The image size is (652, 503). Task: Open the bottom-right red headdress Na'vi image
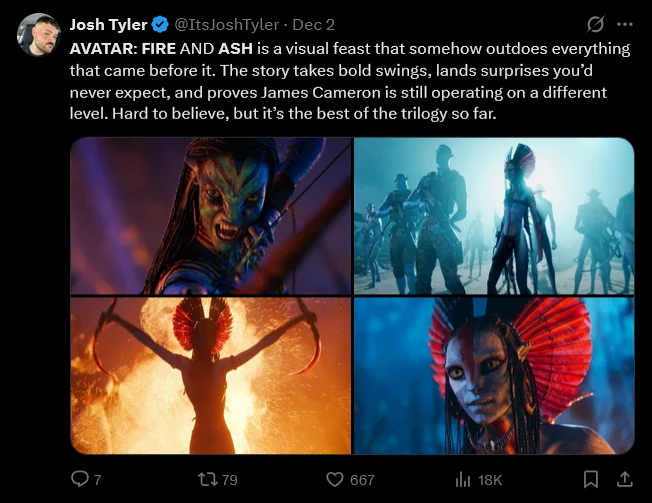pyautogui.click(x=494, y=375)
